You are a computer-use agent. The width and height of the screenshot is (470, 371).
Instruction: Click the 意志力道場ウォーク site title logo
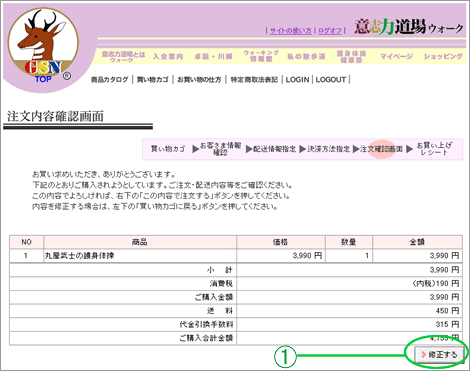pyautogui.click(x=409, y=27)
